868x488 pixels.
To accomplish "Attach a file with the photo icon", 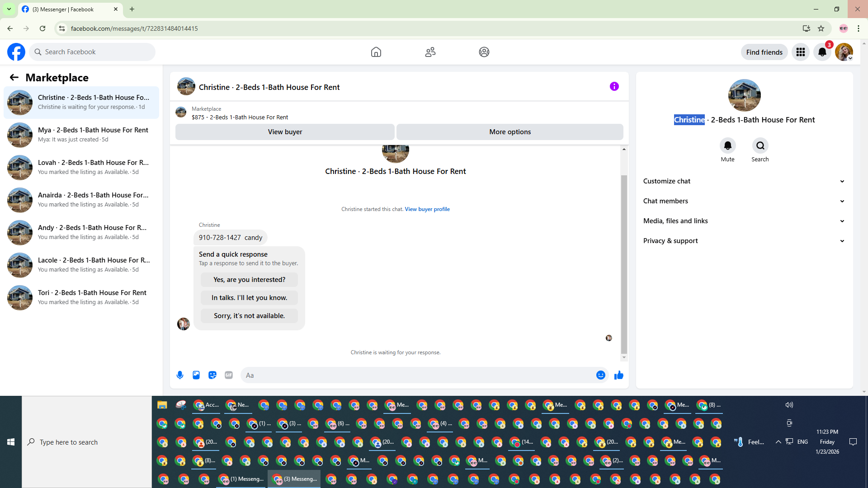I will (x=196, y=375).
